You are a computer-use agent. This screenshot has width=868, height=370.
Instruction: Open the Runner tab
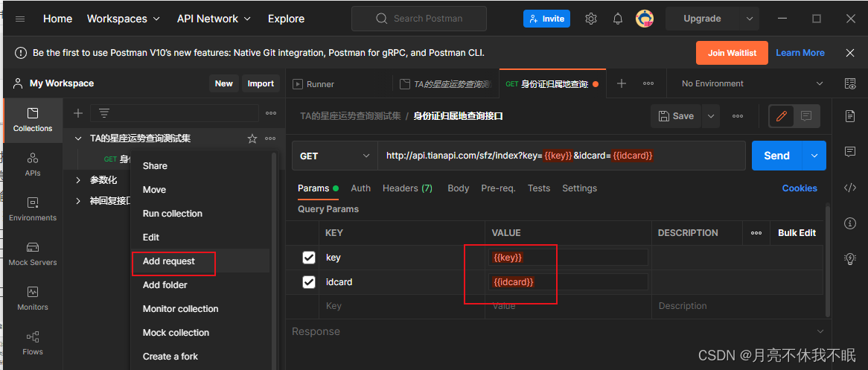click(x=313, y=83)
